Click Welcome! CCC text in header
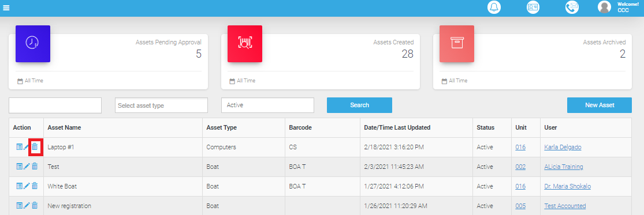 point(628,7)
